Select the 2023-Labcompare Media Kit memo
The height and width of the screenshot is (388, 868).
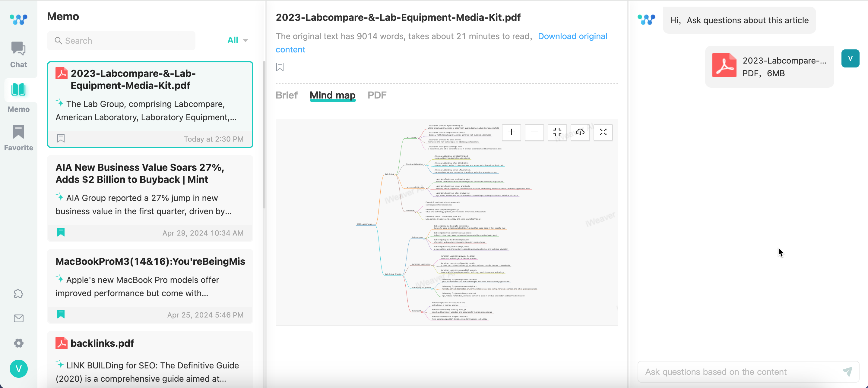pyautogui.click(x=150, y=104)
